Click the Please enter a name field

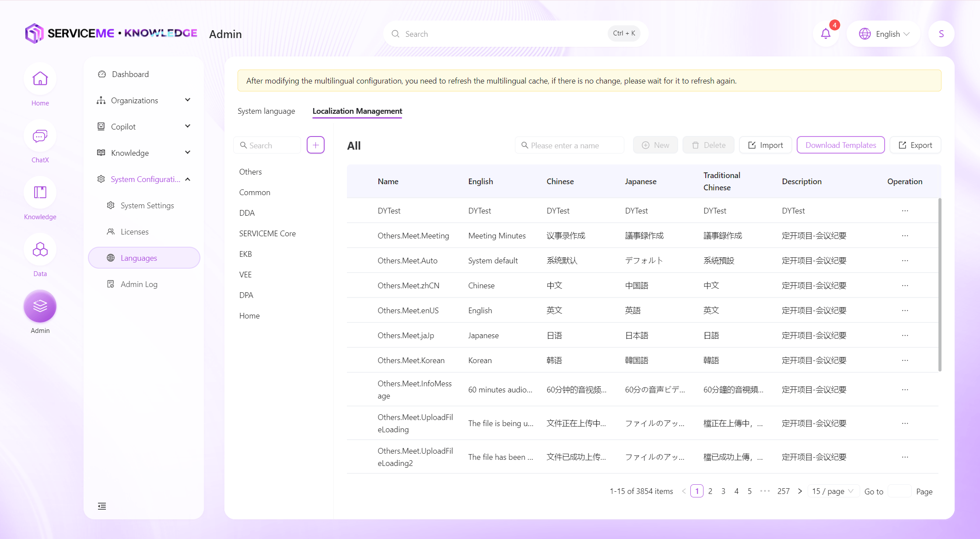[570, 145]
